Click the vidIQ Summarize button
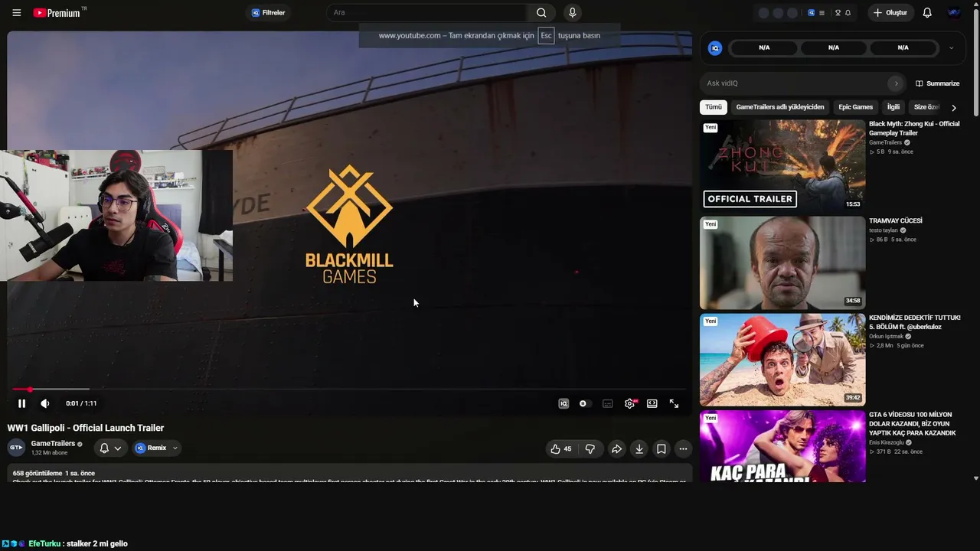 pos(937,83)
